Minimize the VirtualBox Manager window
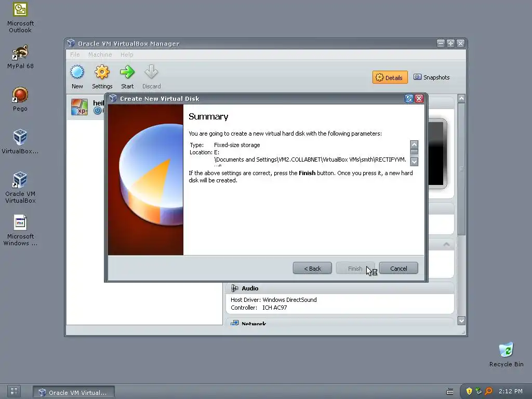Screen dimensions: 532x399 click(441, 43)
